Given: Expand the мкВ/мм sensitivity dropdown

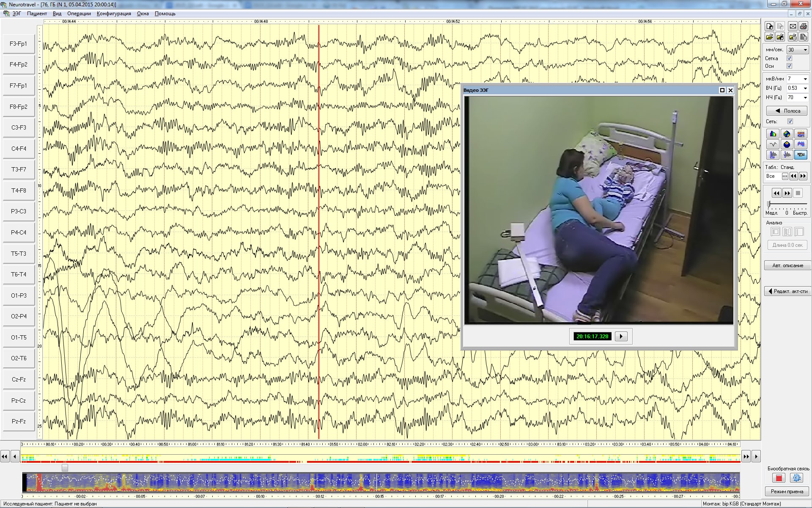Looking at the screenshot, I should (805, 79).
